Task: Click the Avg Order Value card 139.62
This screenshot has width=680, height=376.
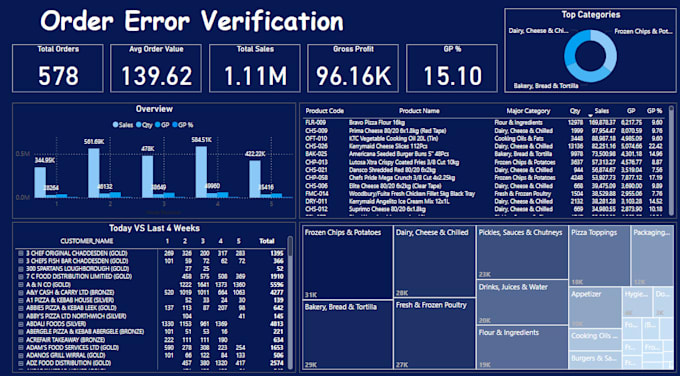Action: pos(156,68)
